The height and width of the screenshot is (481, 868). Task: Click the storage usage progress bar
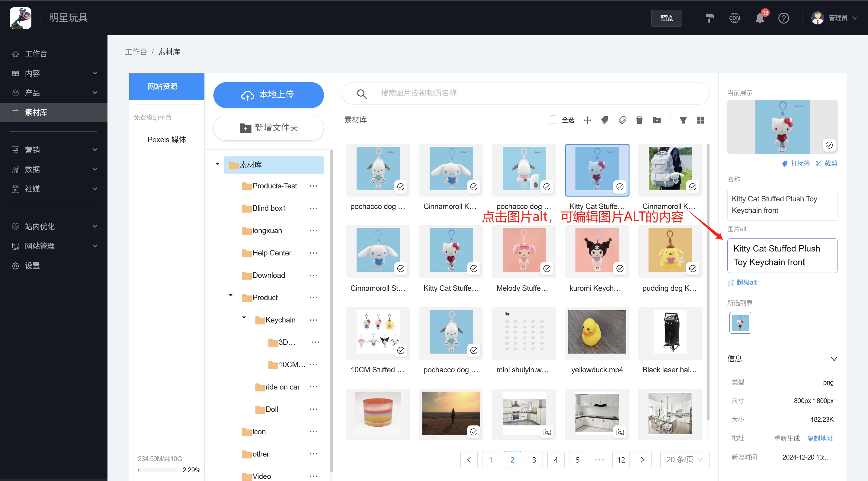click(x=158, y=470)
